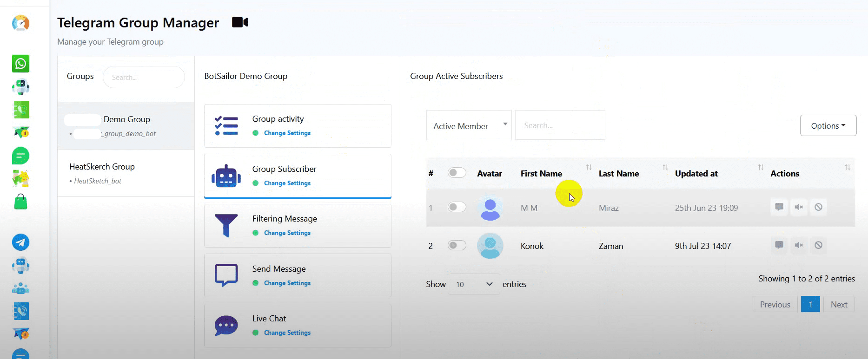868x359 pixels.
Task: Toggle the select-all switch in table header
Action: (457, 173)
